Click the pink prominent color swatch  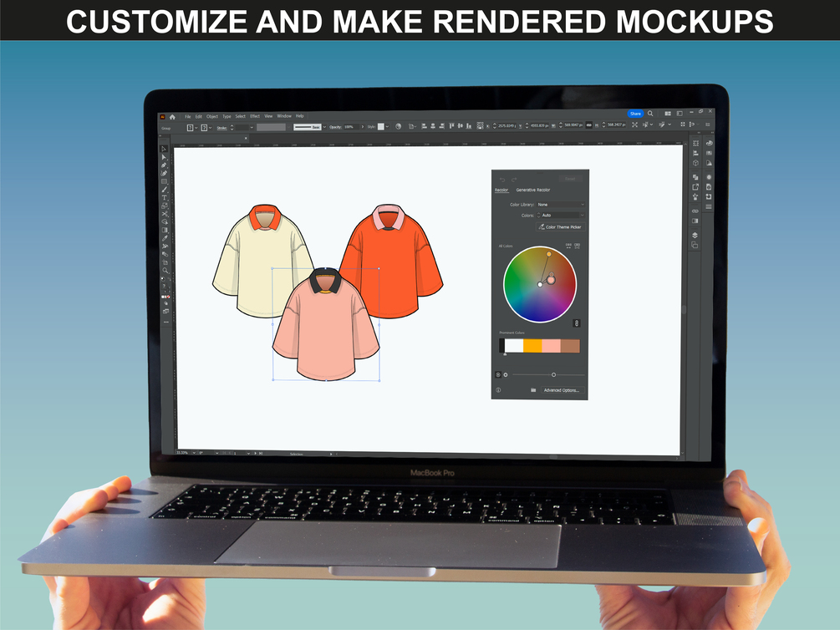552,346
